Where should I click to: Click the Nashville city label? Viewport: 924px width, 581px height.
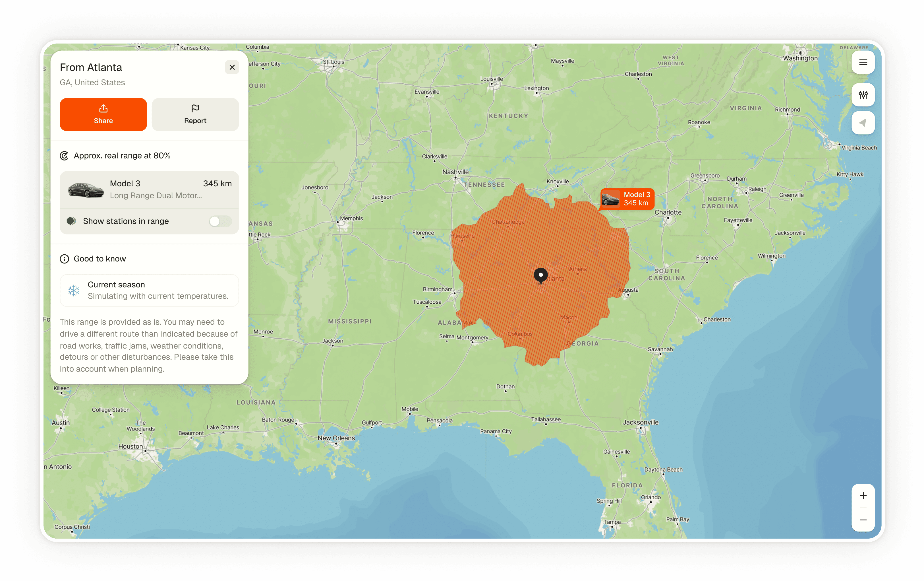click(455, 172)
